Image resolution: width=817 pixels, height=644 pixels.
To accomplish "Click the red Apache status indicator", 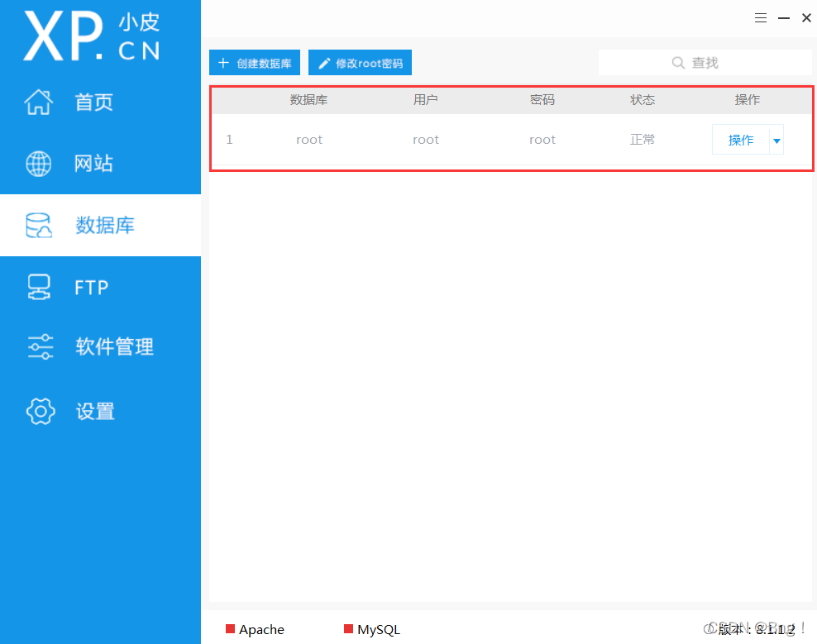I will click(x=230, y=628).
